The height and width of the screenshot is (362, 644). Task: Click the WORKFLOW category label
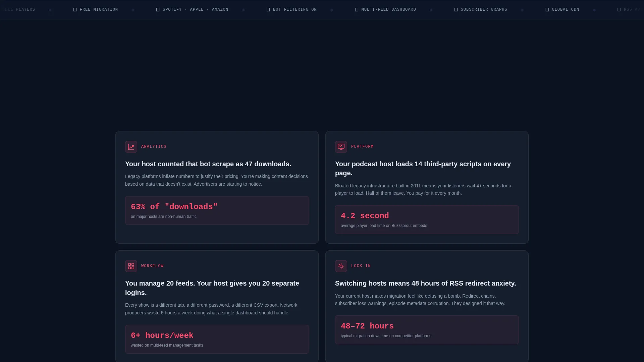pos(152,266)
